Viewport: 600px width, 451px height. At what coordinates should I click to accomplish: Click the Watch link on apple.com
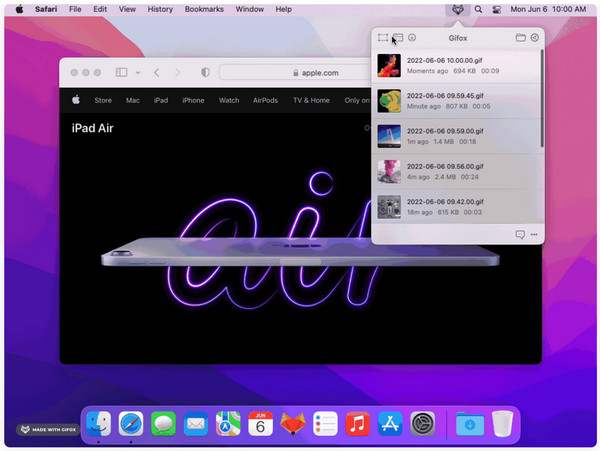pos(229,100)
